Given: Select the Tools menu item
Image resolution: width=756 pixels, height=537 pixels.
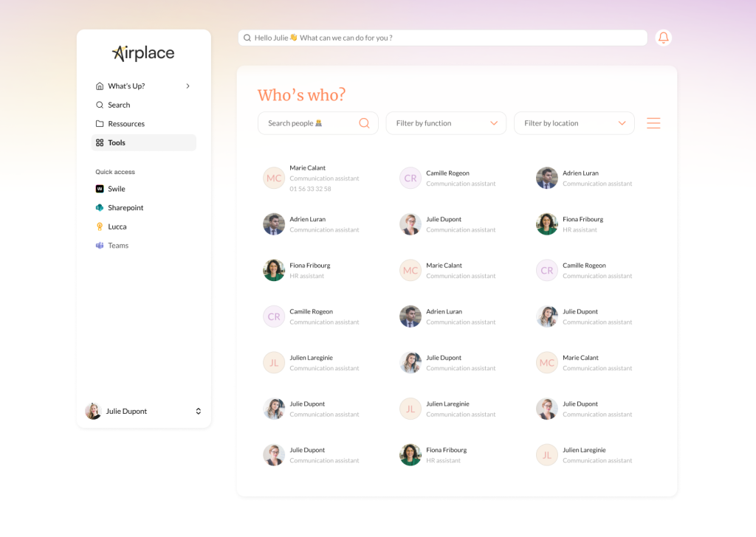Looking at the screenshot, I should coord(117,143).
